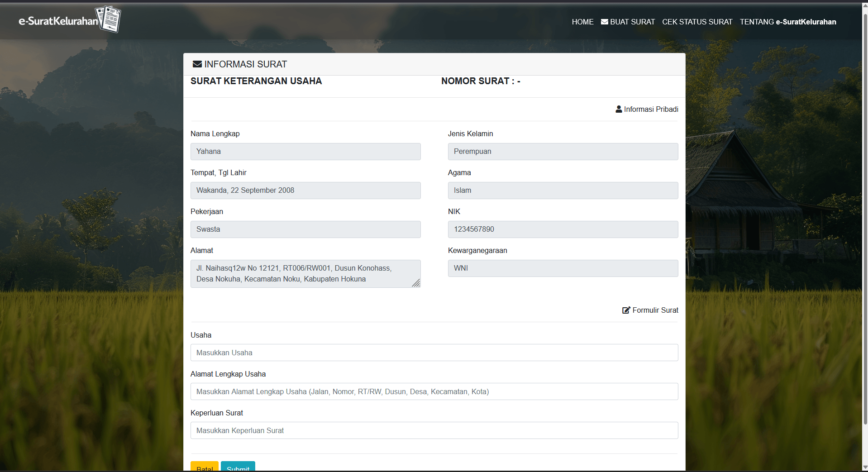
Task: Click the Informasi Pribadi section label
Action: (x=651, y=109)
